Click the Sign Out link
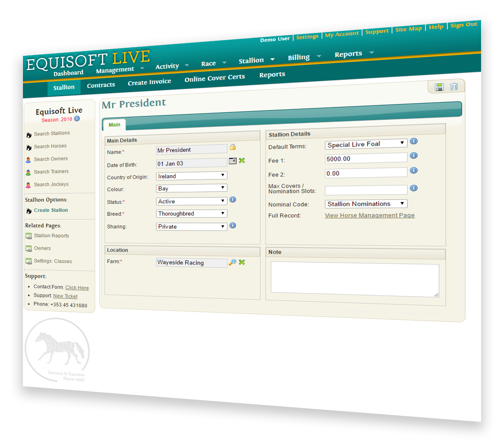 pyautogui.click(x=464, y=25)
